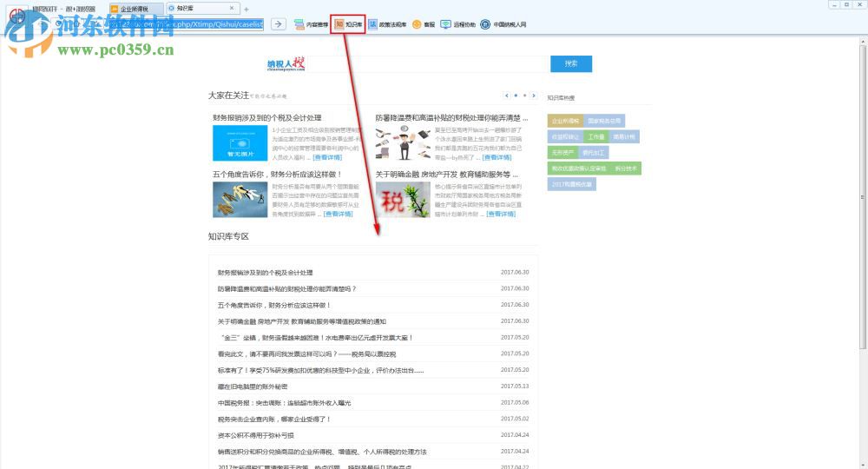Screen dimensions: 868x469
Task: Click the 客服 customer service icon
Action: (424, 24)
